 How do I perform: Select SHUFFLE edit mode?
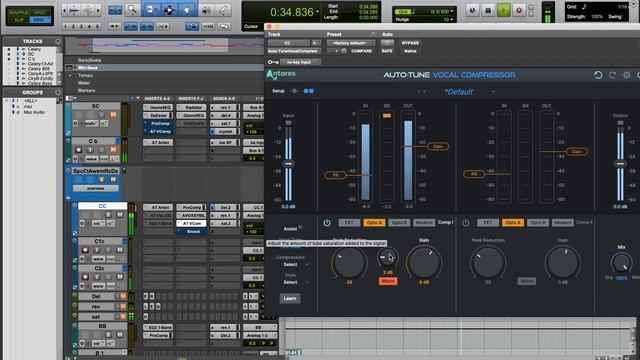[18, 13]
